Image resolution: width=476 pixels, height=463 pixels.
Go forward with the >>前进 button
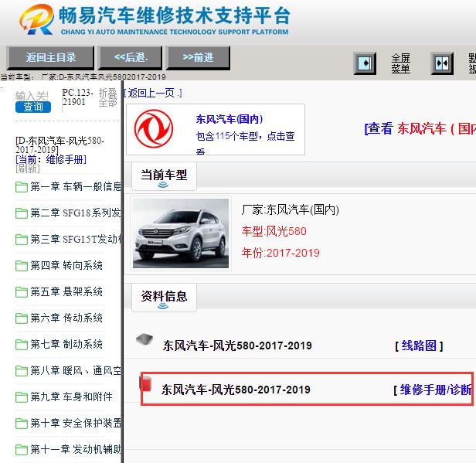point(198,57)
